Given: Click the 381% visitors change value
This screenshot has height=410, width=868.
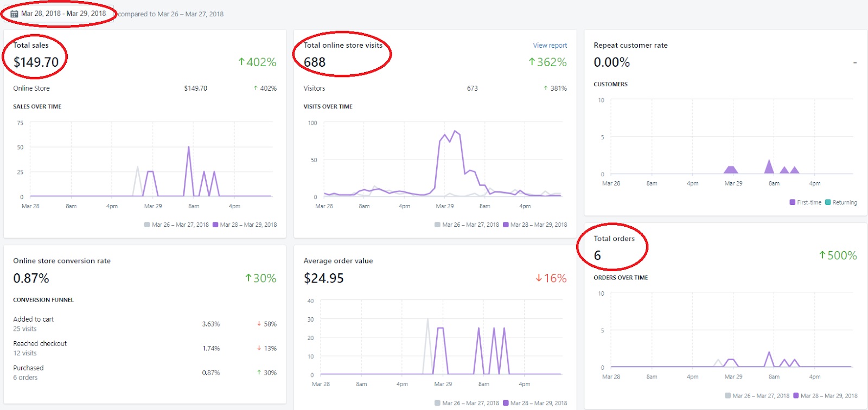Looking at the screenshot, I should click(x=555, y=88).
